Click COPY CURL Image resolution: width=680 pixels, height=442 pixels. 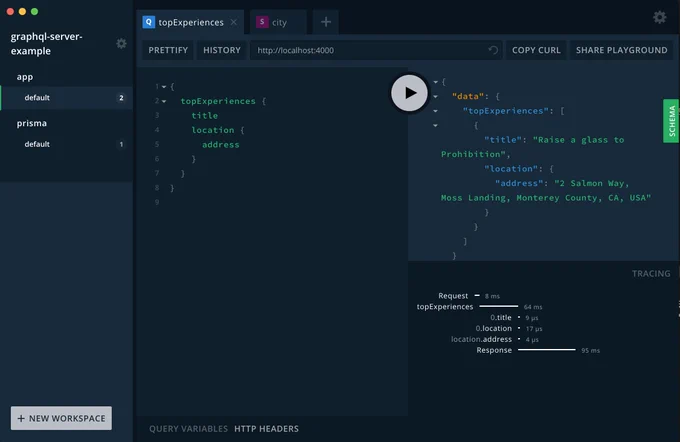point(536,50)
